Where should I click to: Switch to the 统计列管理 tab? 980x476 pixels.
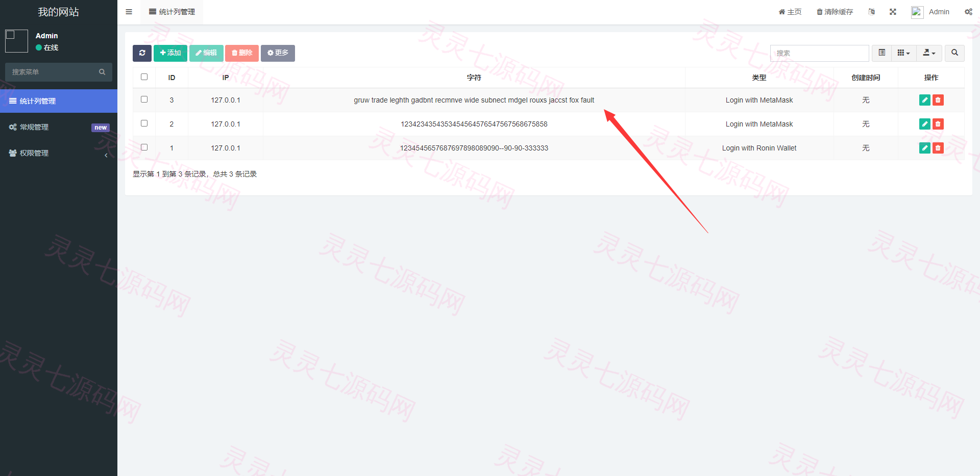tap(172, 12)
